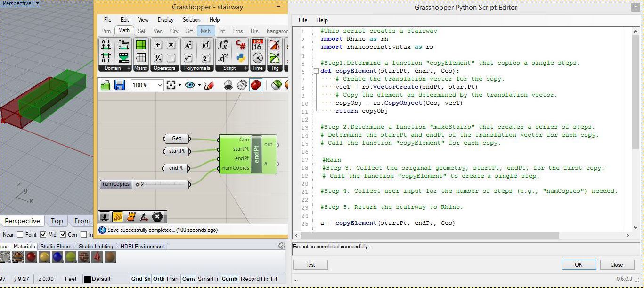644x288 pixels.
Task: Select the wireframe preview mode icon
Action: coord(242,85)
